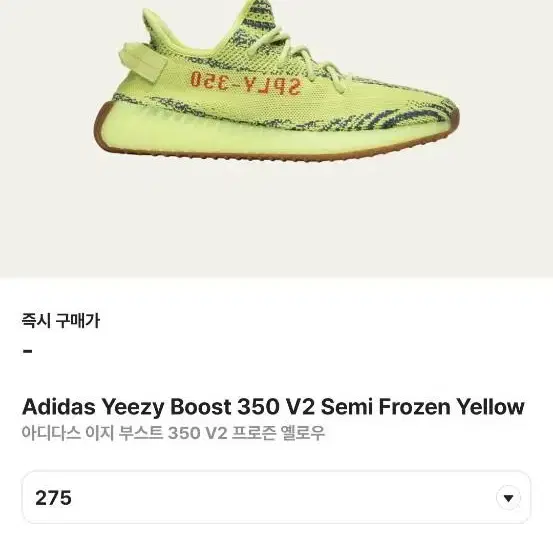
Task: Tap the Yeezy sneaker product image
Action: [276, 82]
